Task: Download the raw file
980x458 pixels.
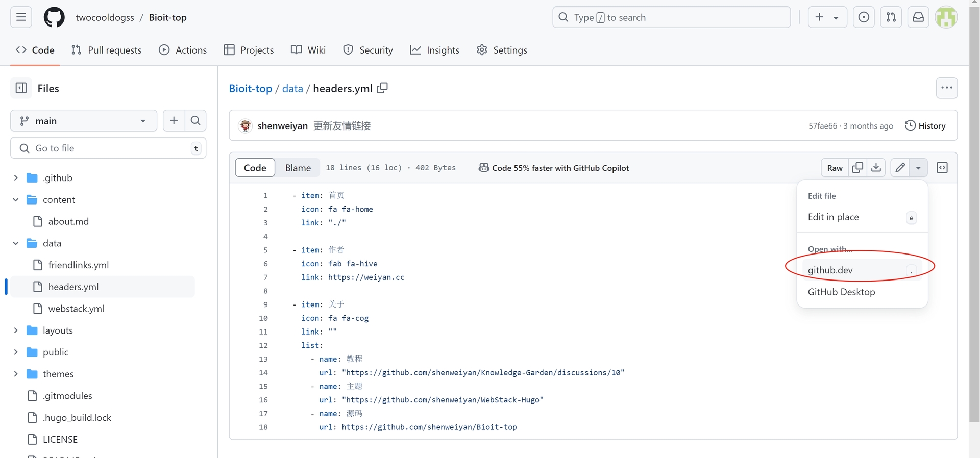Action: pos(876,168)
